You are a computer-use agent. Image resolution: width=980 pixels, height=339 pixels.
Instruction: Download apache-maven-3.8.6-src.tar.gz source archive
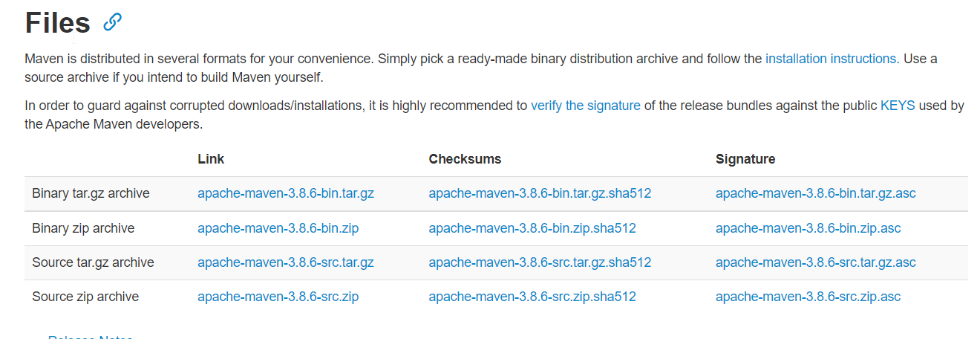click(285, 262)
